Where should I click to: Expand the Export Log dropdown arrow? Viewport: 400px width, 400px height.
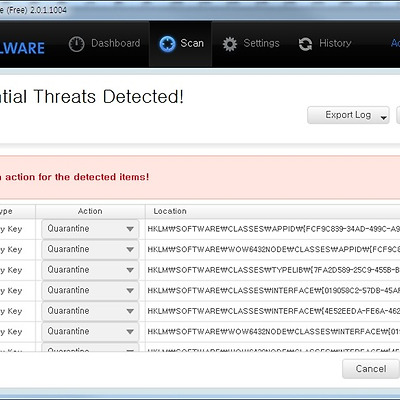(x=384, y=118)
